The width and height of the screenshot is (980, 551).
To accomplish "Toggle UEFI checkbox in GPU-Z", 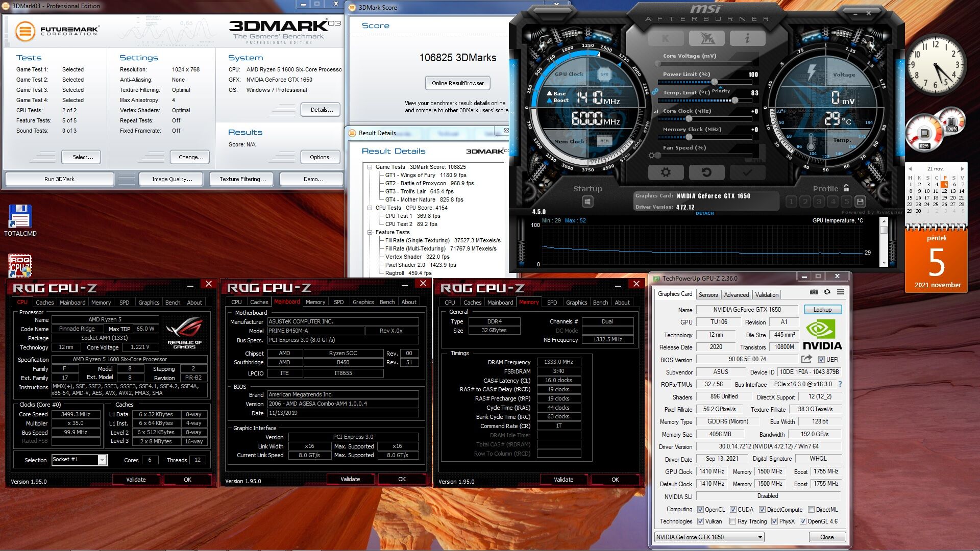I will pos(821,360).
